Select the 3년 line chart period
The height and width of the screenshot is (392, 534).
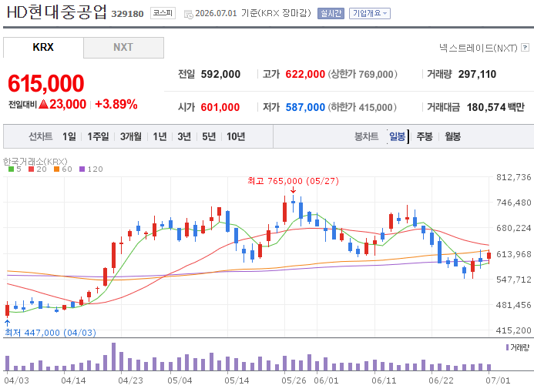(184, 136)
